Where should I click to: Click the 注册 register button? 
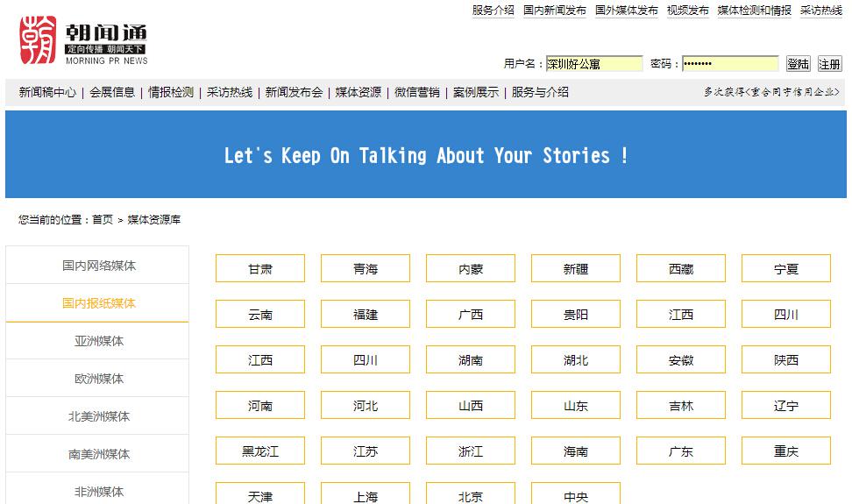tap(829, 64)
